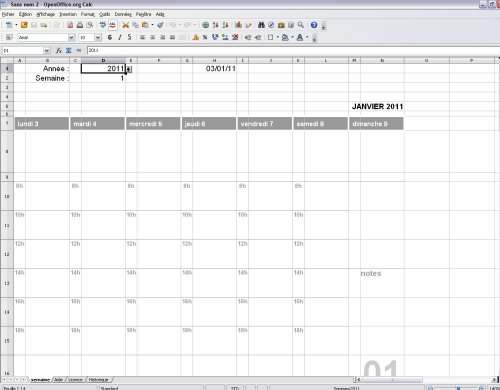Select the Format Paintbrush icon
Viewport: 500px width, 390px height.
(x=160, y=25)
